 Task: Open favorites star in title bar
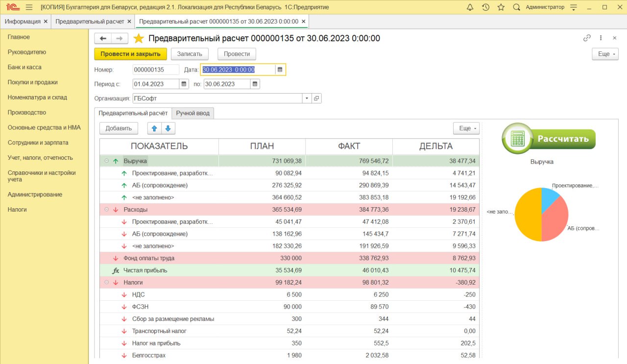click(x=501, y=7)
